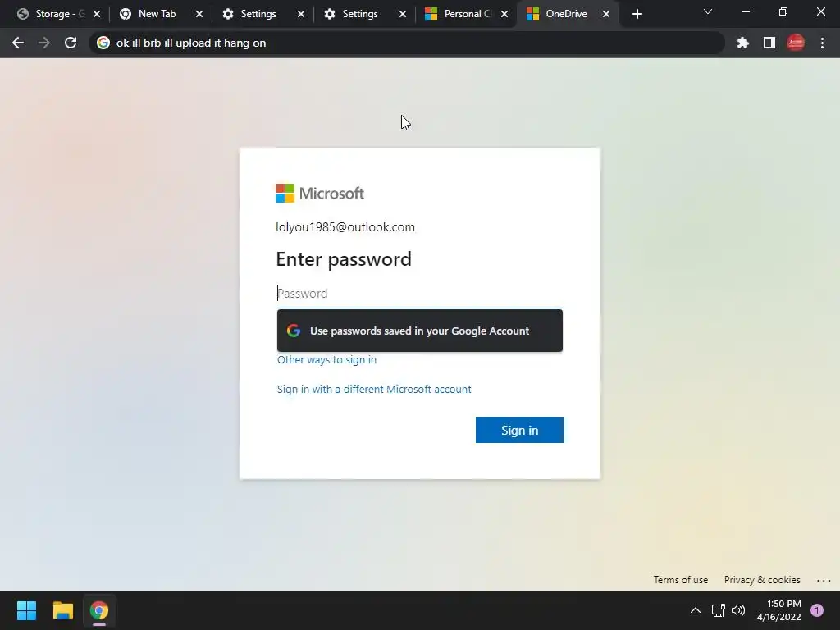This screenshot has height=630, width=840.
Task: Open the notification badge in system tray
Action: (817, 610)
